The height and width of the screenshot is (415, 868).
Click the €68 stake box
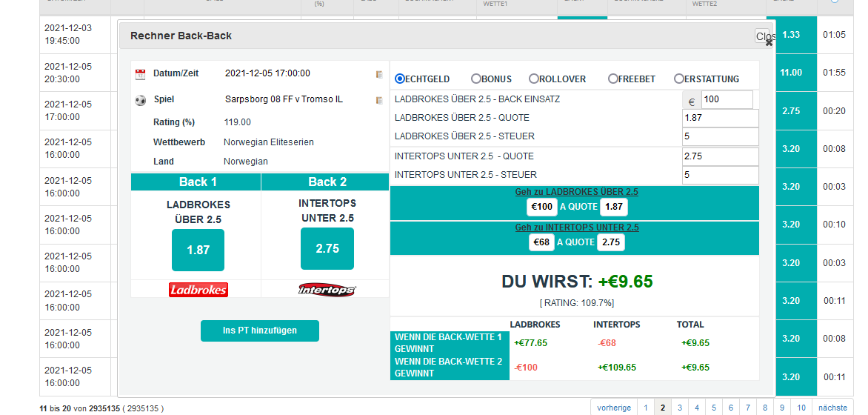(541, 242)
